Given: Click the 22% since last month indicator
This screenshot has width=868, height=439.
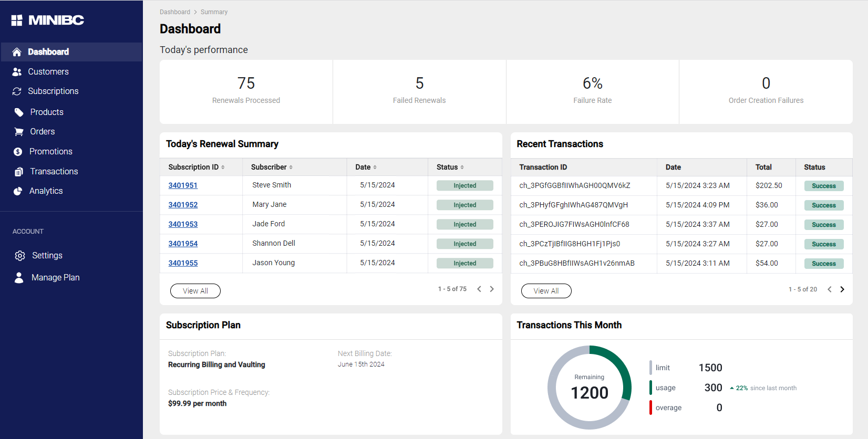Looking at the screenshot, I should coord(763,388).
